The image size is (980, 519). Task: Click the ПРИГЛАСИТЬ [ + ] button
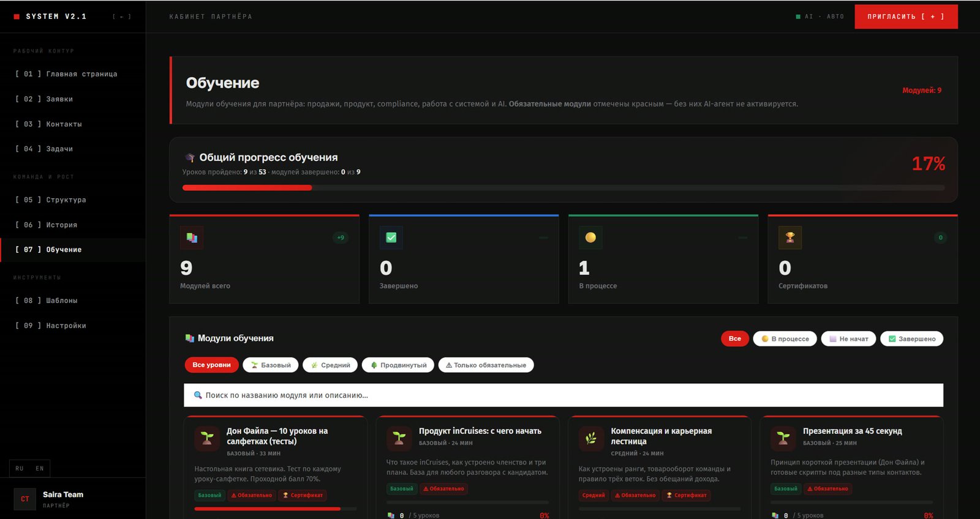906,17
